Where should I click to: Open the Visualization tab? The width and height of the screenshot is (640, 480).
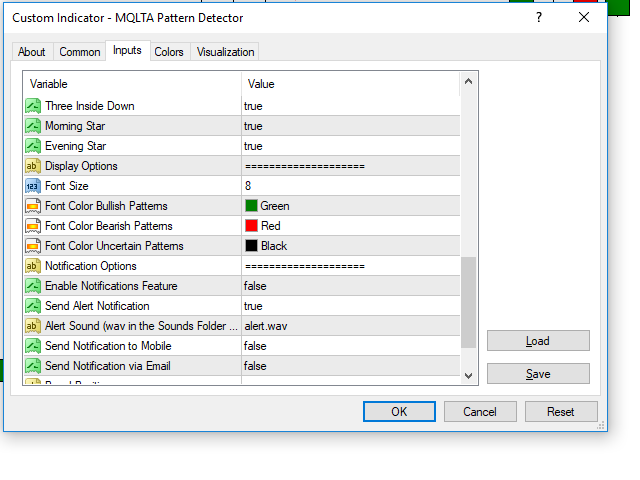pyautogui.click(x=225, y=52)
